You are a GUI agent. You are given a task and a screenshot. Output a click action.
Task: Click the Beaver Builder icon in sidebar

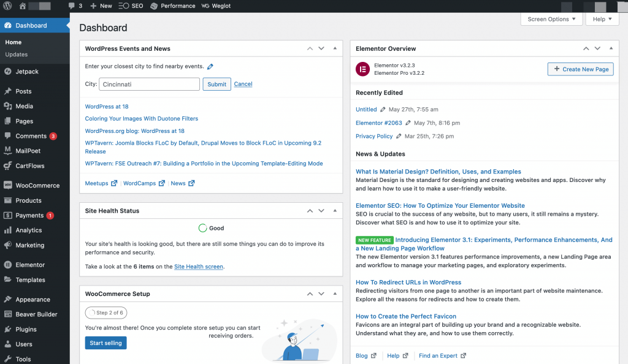click(x=7, y=314)
